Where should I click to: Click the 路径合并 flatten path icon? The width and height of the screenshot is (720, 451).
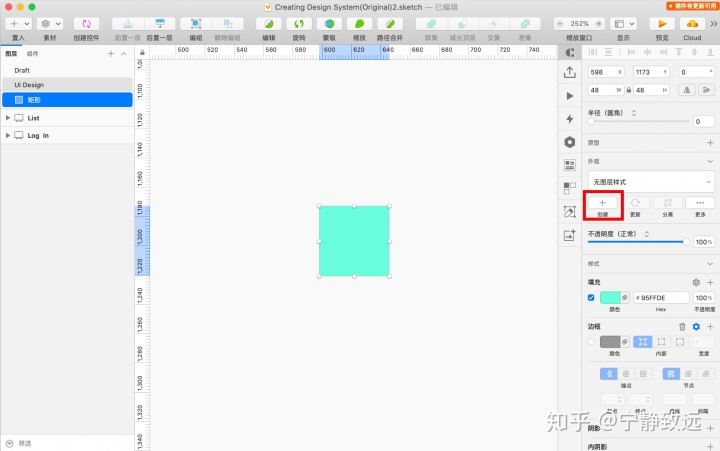[x=390, y=24]
